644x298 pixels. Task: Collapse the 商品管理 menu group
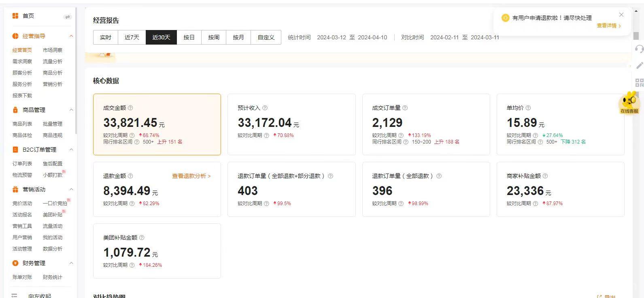click(71, 110)
